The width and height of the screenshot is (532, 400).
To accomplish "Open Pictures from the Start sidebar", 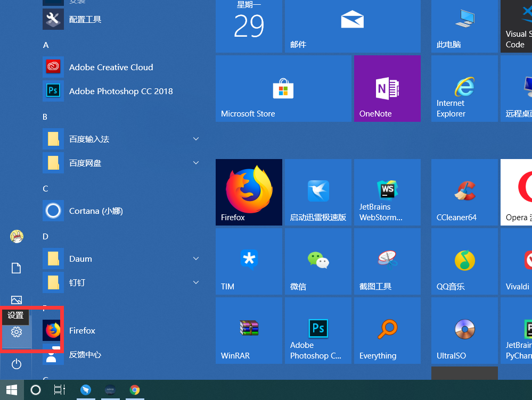I will tap(17, 300).
